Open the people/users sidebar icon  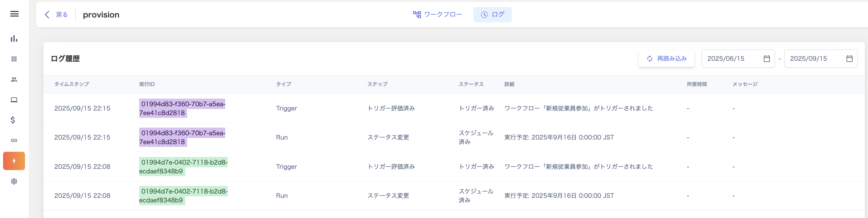pyautogui.click(x=14, y=79)
